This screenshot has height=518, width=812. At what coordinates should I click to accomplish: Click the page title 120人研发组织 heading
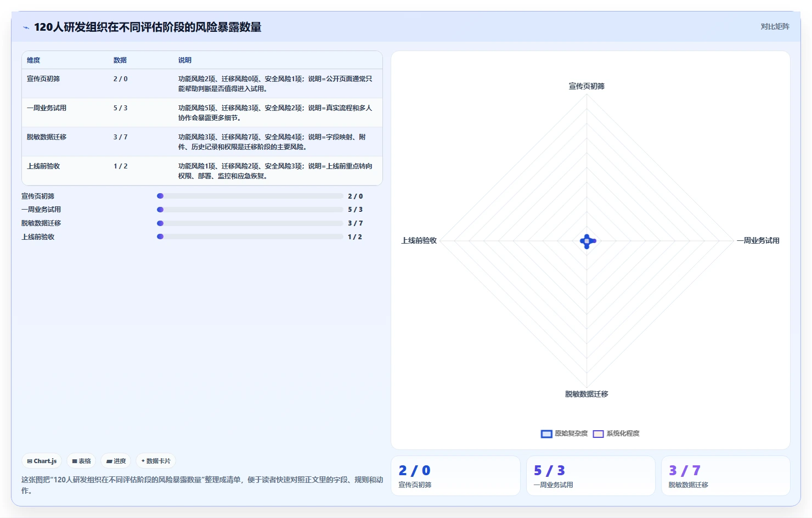148,27
